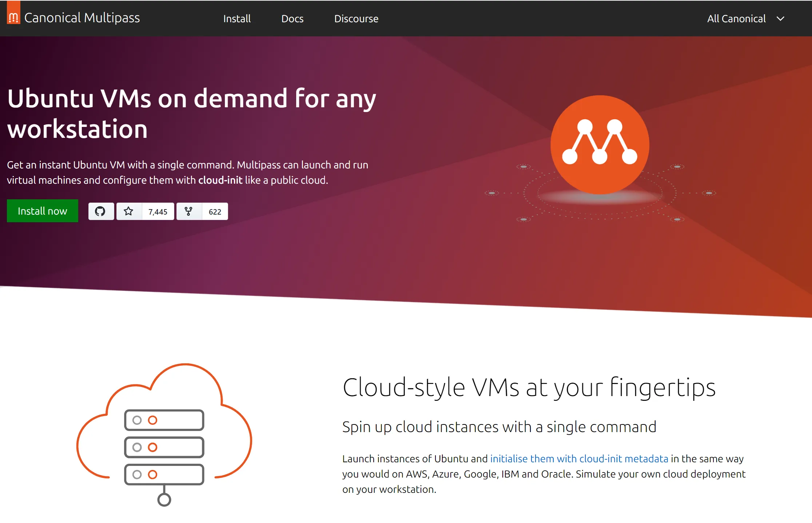Click the Multipass logo icon in header

[13, 15]
